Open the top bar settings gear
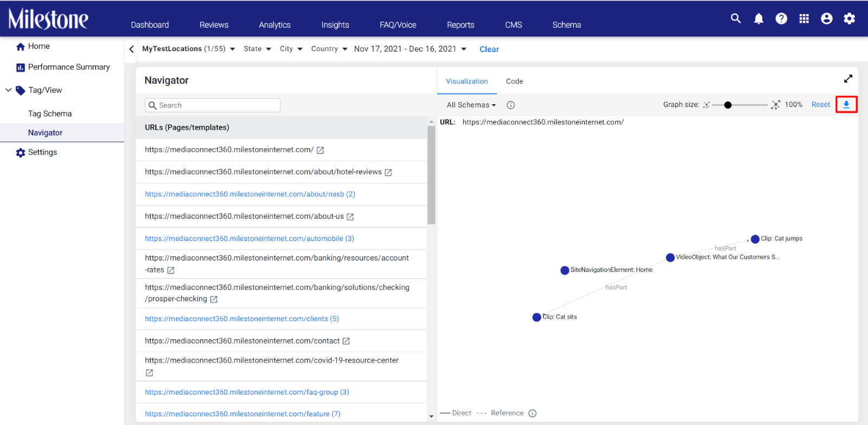Viewport: 868px width, 425px height. click(x=850, y=19)
